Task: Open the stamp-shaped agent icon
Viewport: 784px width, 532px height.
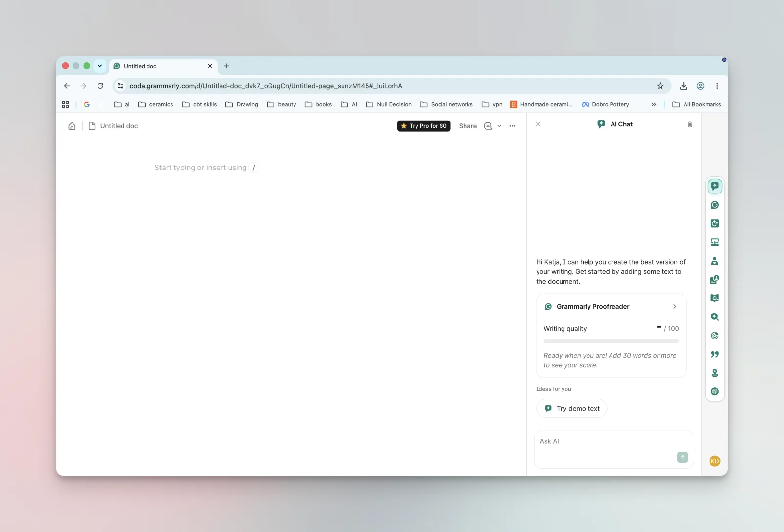Action: coord(715,373)
